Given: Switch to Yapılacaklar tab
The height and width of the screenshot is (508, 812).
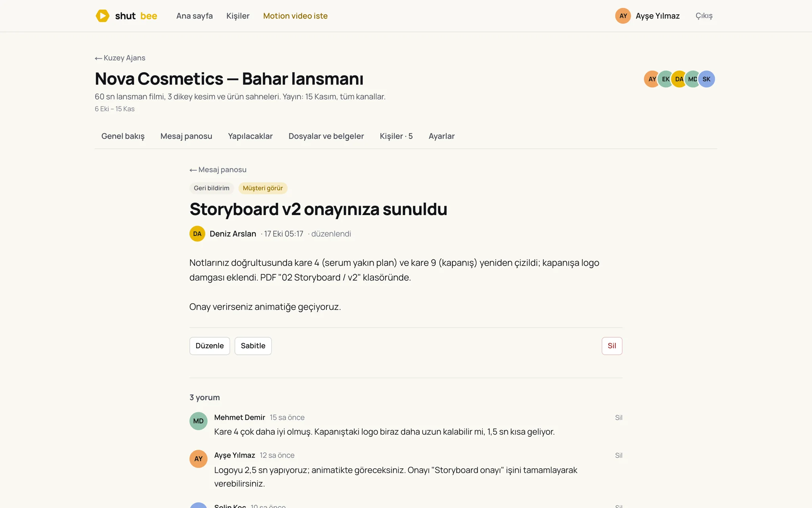Looking at the screenshot, I should click(250, 136).
